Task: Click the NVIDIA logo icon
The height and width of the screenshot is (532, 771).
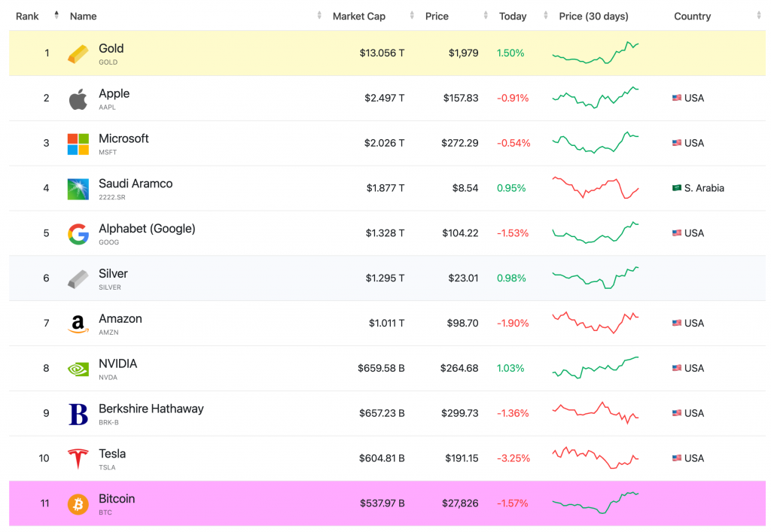Action: pos(78,369)
